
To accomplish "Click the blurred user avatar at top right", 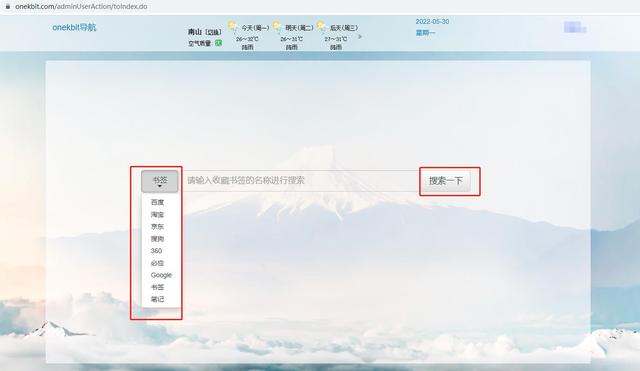I will (x=575, y=27).
